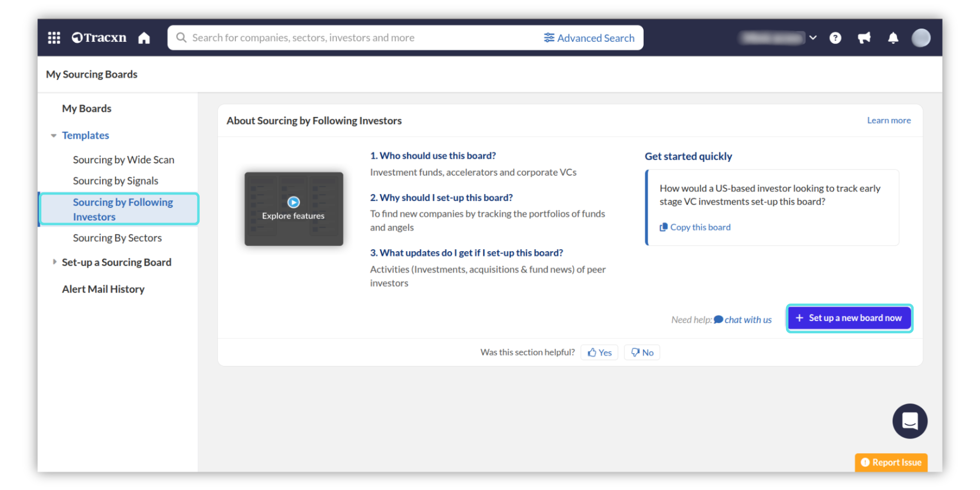Vote Yes for section helpful
Image resolution: width=980 pixels, height=490 pixels.
click(x=599, y=352)
